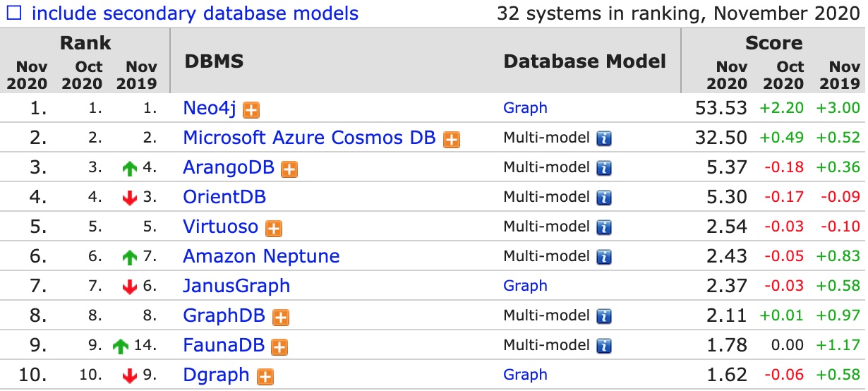Click the Graph model link for Dgraph
The width and height of the screenshot is (868, 391).
pos(525,375)
